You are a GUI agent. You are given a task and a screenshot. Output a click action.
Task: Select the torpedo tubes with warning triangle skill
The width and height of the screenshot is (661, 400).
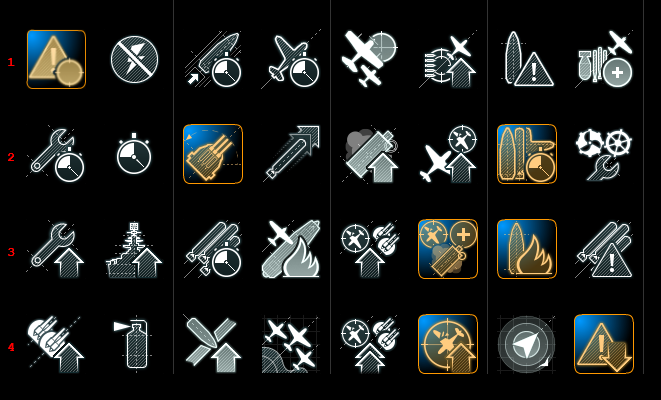tap(605, 249)
